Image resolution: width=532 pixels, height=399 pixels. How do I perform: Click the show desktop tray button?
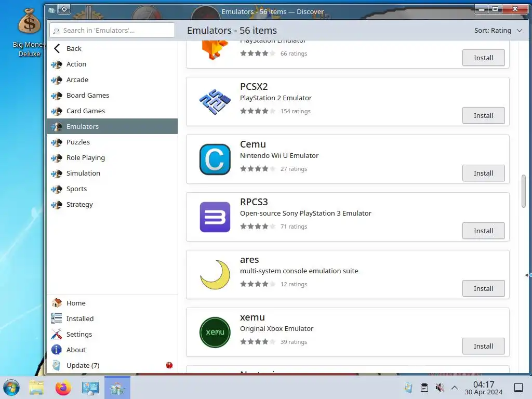(x=518, y=388)
